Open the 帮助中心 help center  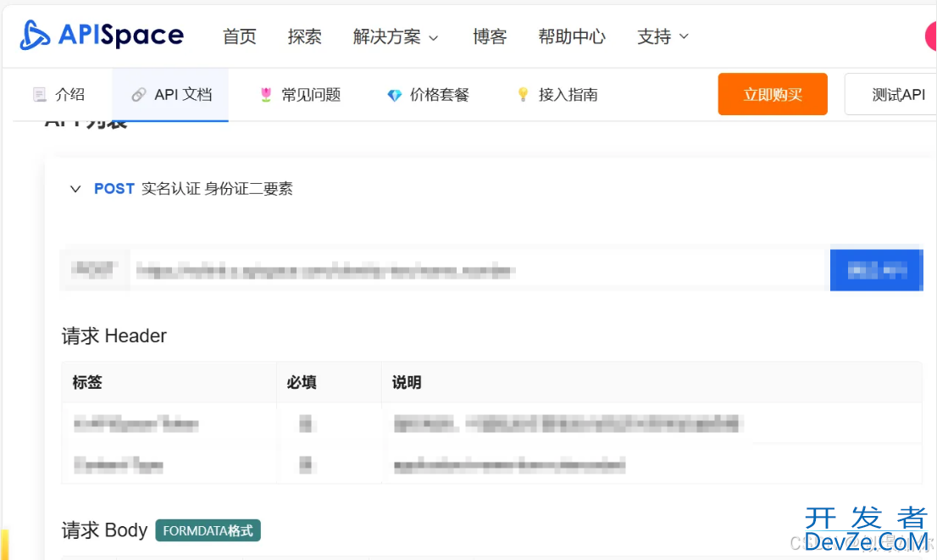point(572,36)
